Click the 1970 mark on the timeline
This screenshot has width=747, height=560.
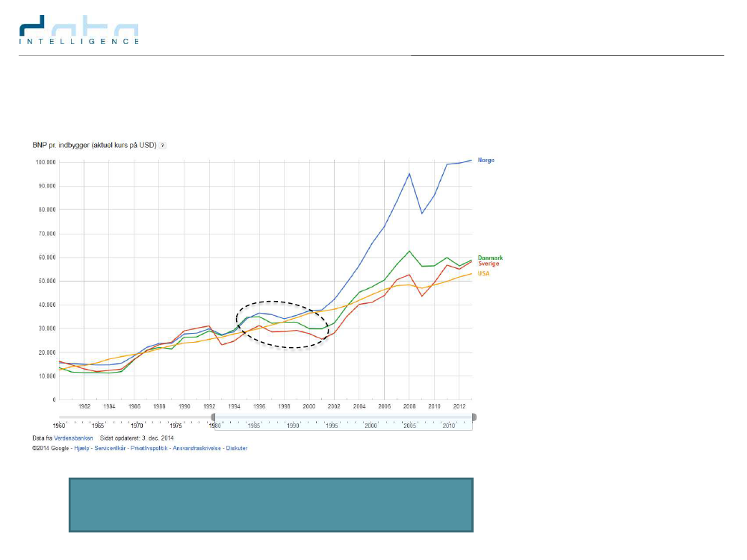click(137, 424)
